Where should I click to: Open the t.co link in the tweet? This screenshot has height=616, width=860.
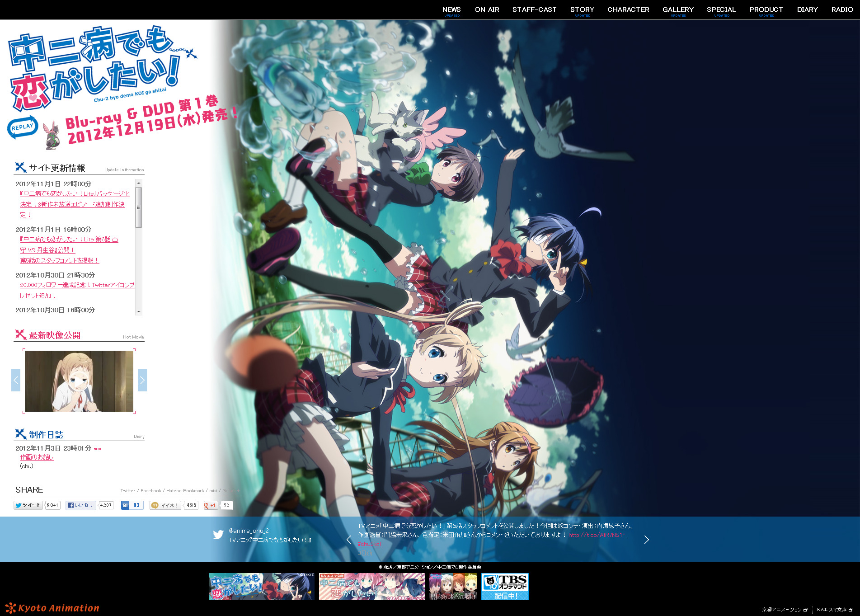(x=597, y=535)
